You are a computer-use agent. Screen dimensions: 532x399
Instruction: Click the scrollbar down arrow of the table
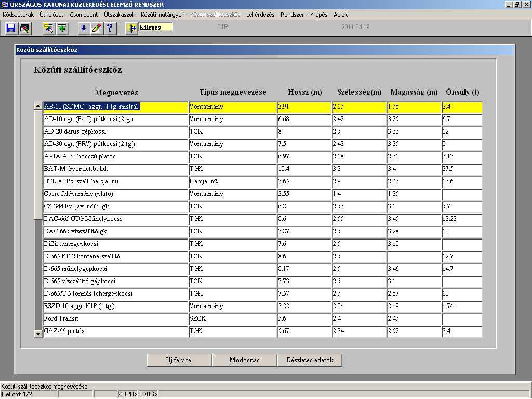38,334
